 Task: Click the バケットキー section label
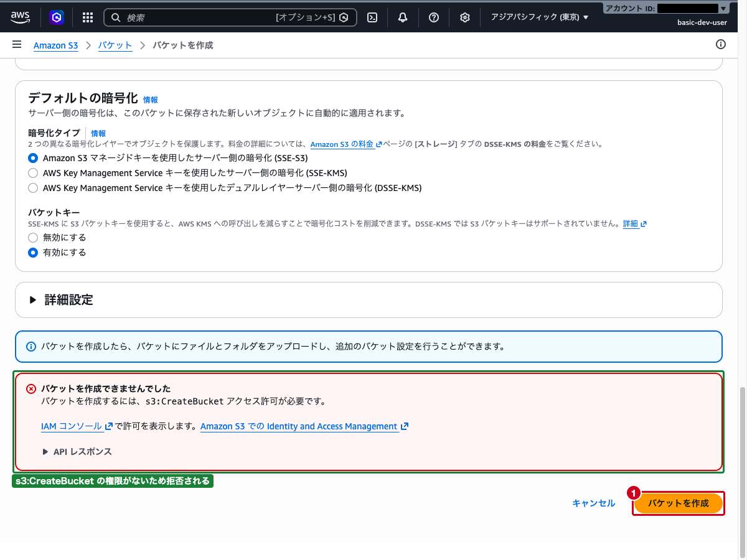[54, 212]
